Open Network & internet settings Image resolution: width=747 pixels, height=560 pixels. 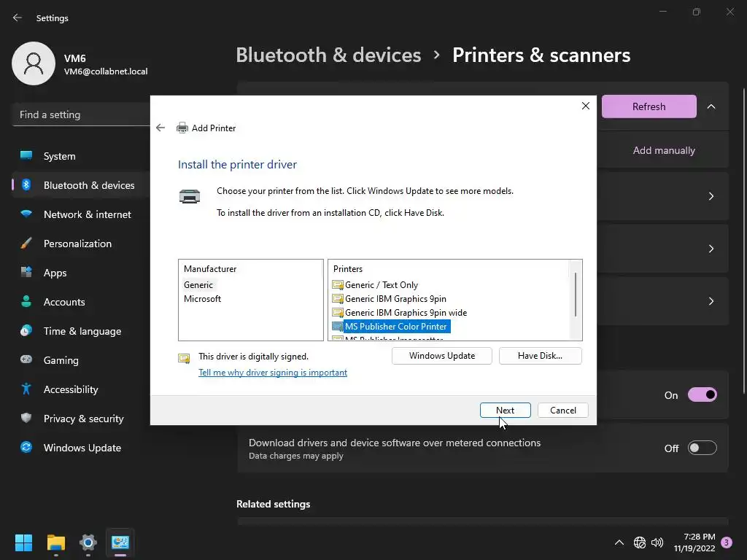[x=81, y=214]
